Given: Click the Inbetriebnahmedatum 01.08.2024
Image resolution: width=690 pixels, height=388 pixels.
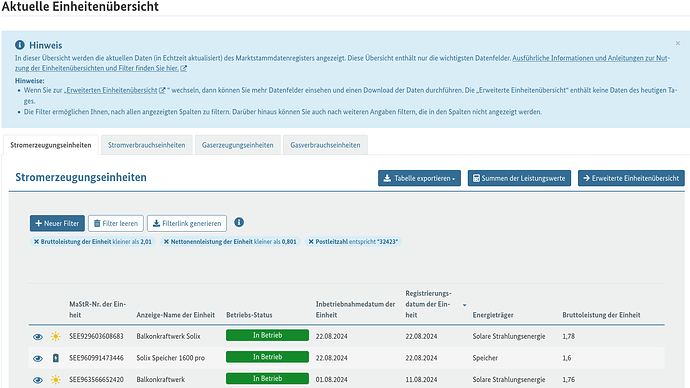Looking at the screenshot, I should tap(331, 379).
